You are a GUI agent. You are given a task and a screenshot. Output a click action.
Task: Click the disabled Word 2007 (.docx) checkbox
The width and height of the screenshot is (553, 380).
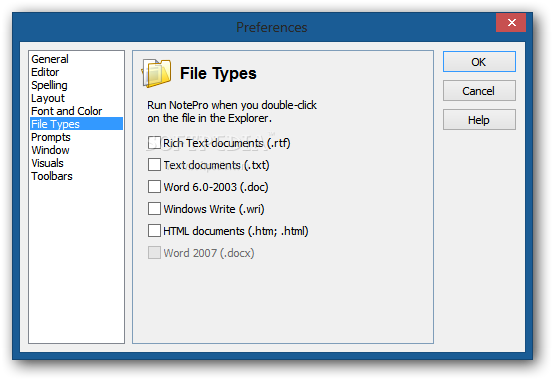coord(154,253)
